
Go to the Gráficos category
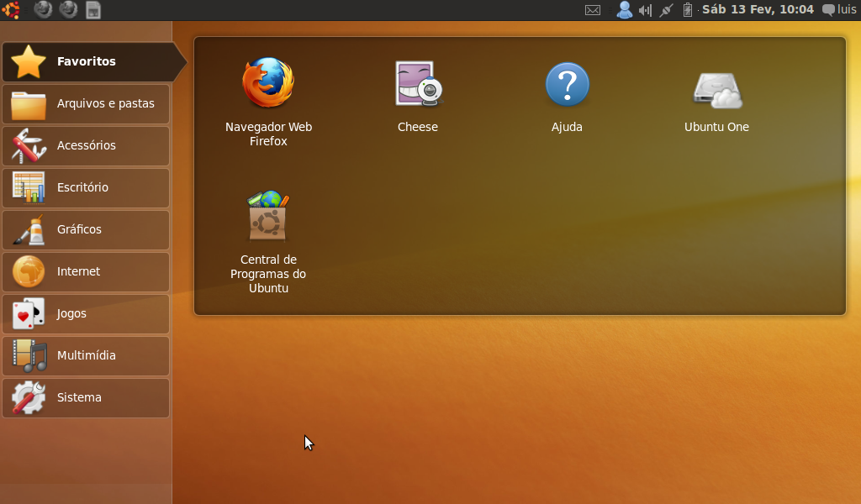pyautogui.click(x=86, y=229)
